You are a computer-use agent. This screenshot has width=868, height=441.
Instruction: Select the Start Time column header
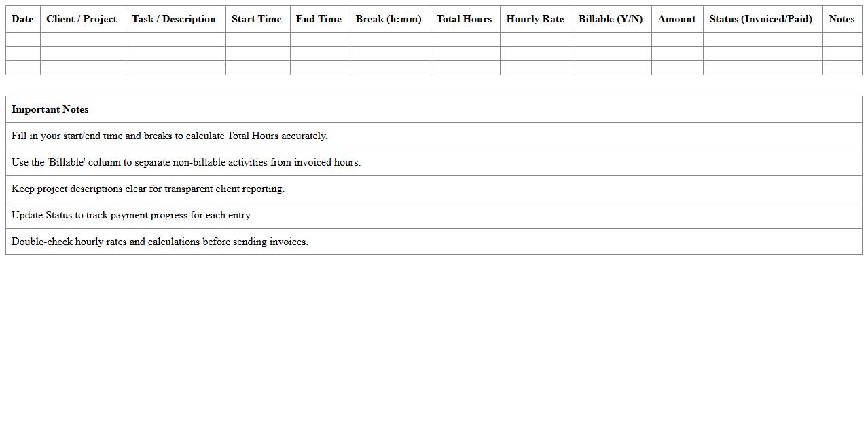[x=256, y=19]
